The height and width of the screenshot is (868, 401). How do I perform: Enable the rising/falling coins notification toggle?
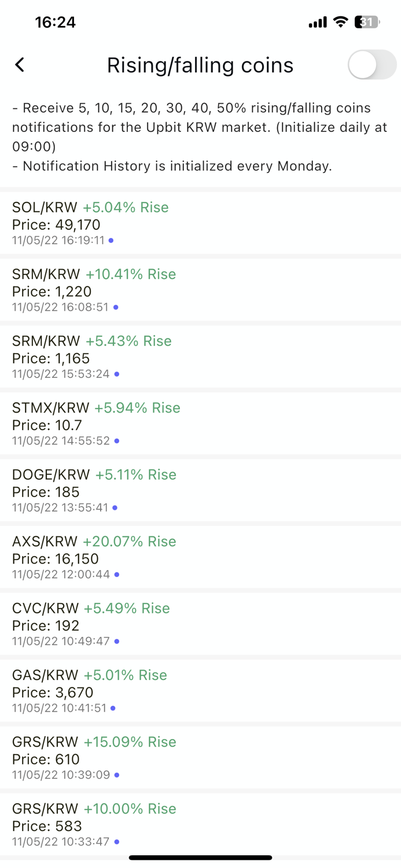click(371, 65)
